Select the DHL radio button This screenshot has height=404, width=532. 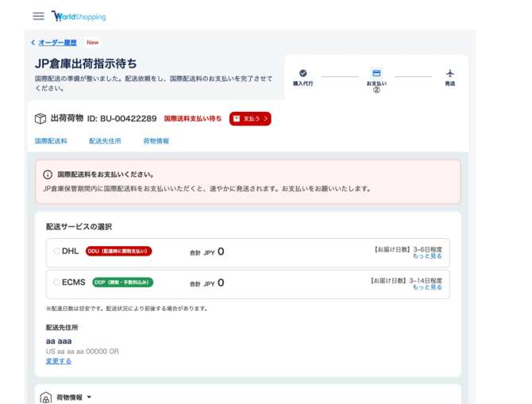(56, 251)
